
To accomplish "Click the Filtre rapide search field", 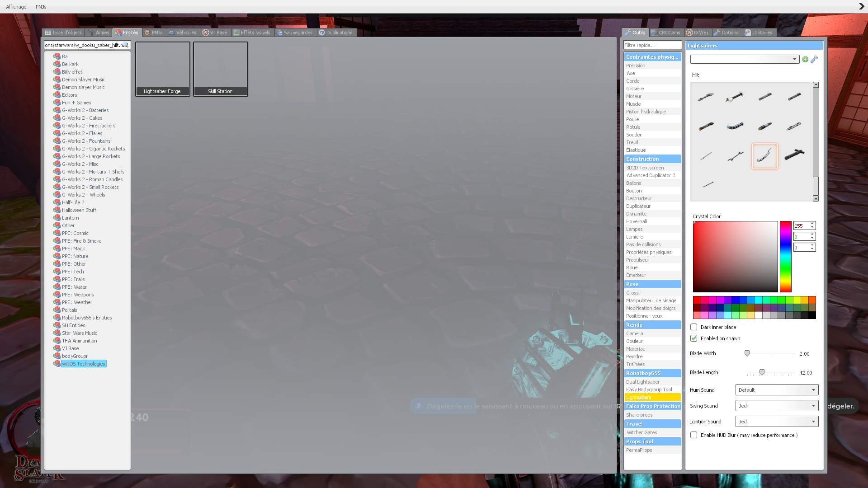I will [x=652, y=45].
